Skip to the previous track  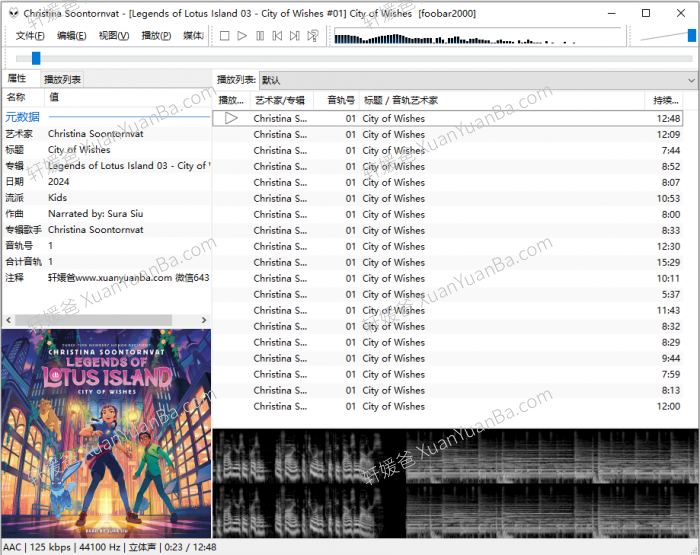pyautogui.click(x=277, y=36)
